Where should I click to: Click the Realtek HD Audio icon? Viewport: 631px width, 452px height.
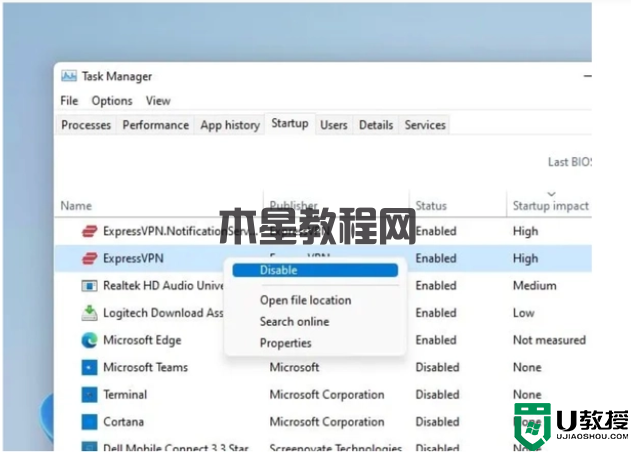[89, 286]
